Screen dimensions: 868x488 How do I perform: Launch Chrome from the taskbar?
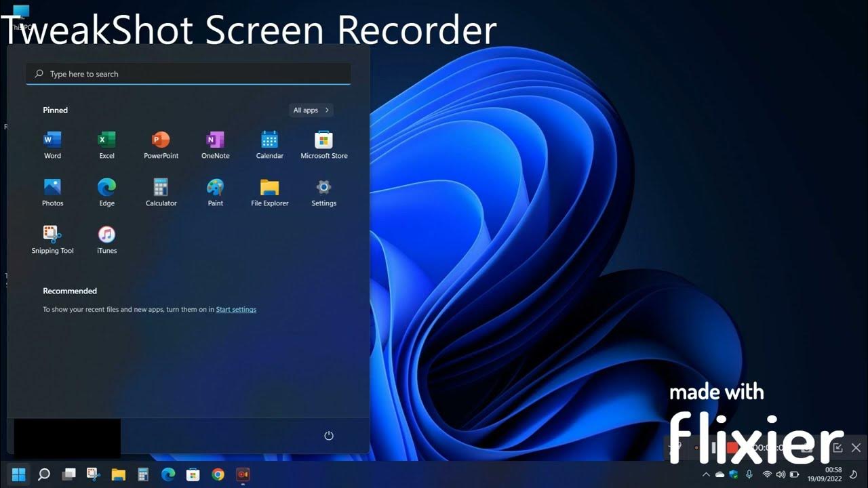coord(218,474)
